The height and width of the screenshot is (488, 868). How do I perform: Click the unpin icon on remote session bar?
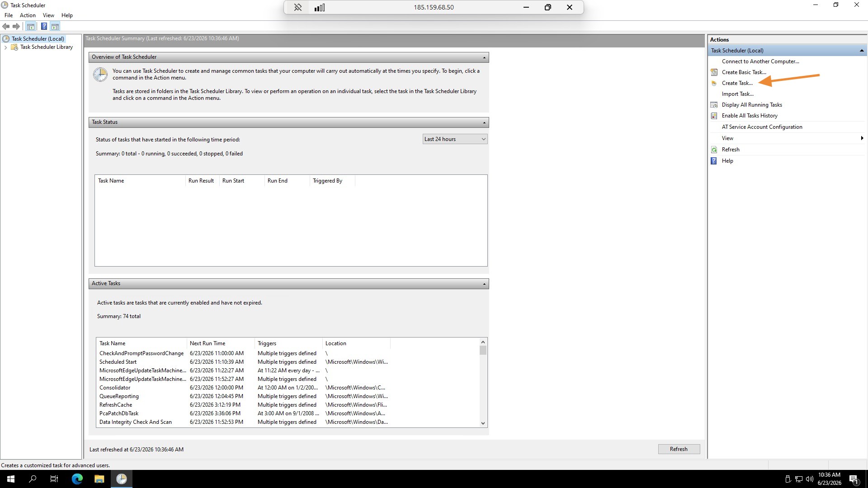(297, 7)
